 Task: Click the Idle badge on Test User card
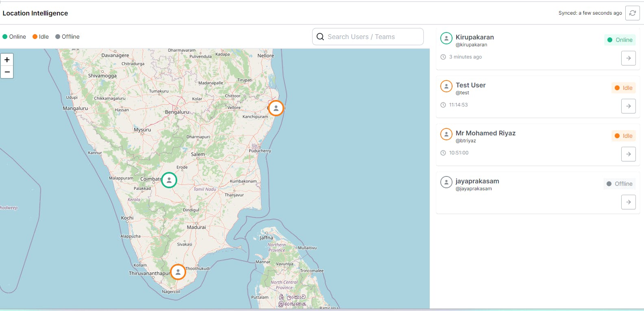pyautogui.click(x=623, y=88)
